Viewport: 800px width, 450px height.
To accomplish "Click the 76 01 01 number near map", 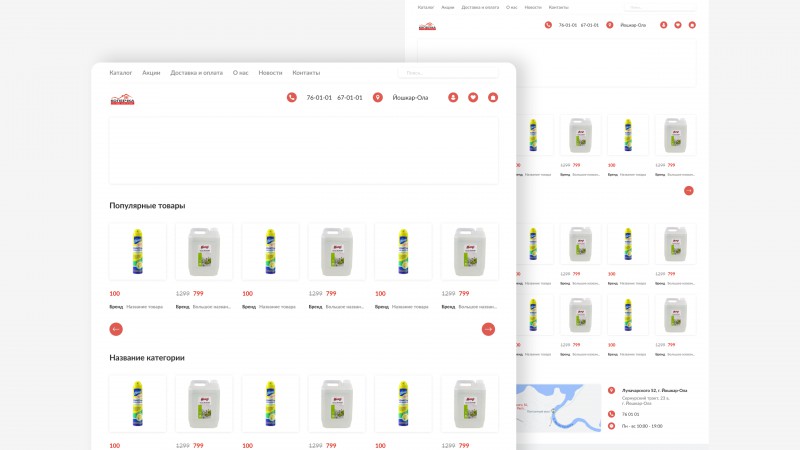I will point(630,414).
